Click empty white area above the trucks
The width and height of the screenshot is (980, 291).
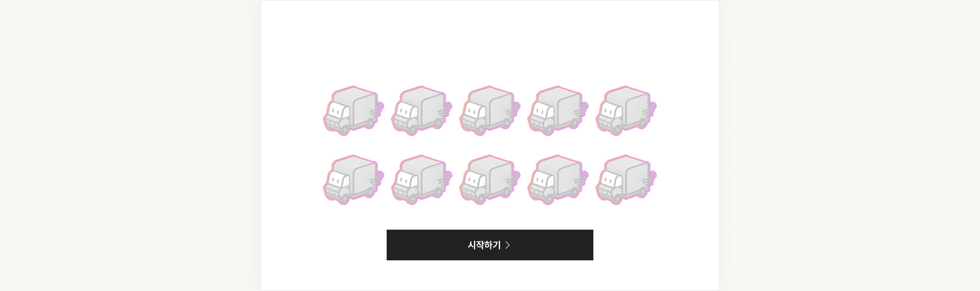click(490, 42)
